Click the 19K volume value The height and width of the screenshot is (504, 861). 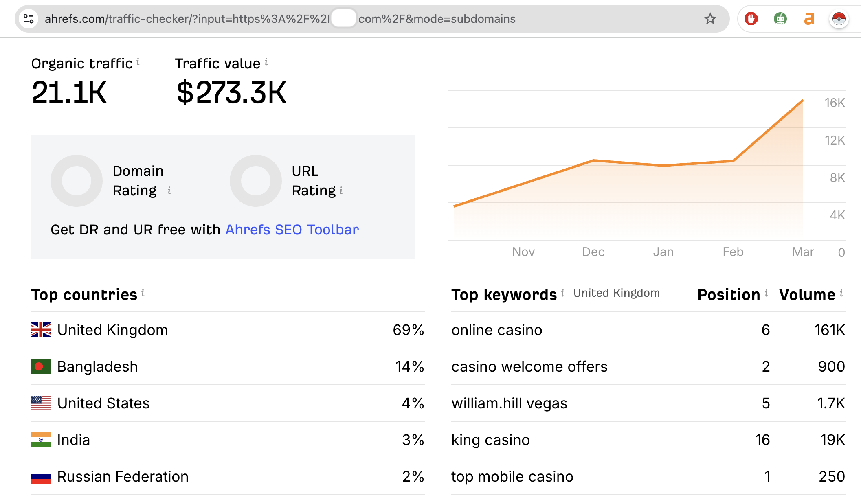(832, 440)
